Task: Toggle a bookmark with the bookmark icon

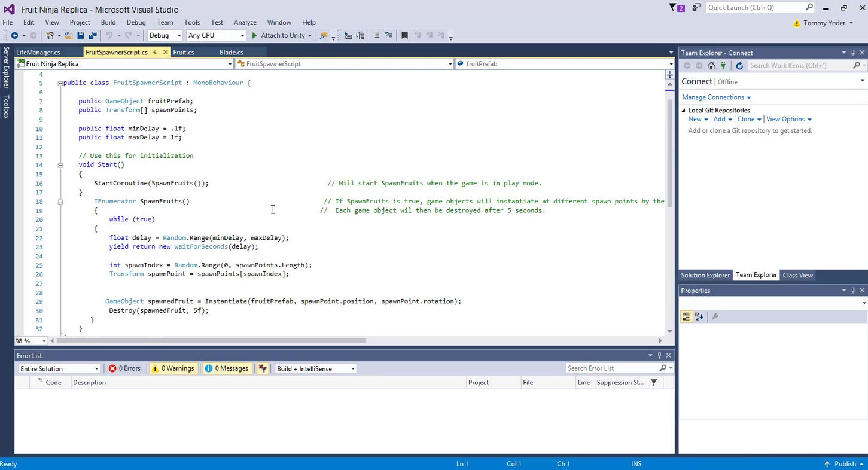Action: pos(404,35)
